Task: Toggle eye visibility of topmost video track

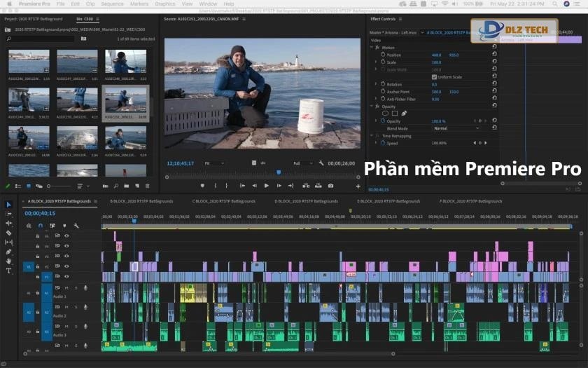Action: click(x=66, y=236)
